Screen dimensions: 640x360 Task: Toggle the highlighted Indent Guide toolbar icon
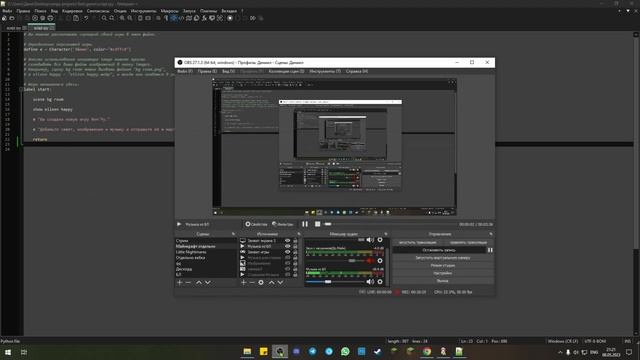coord(174,18)
